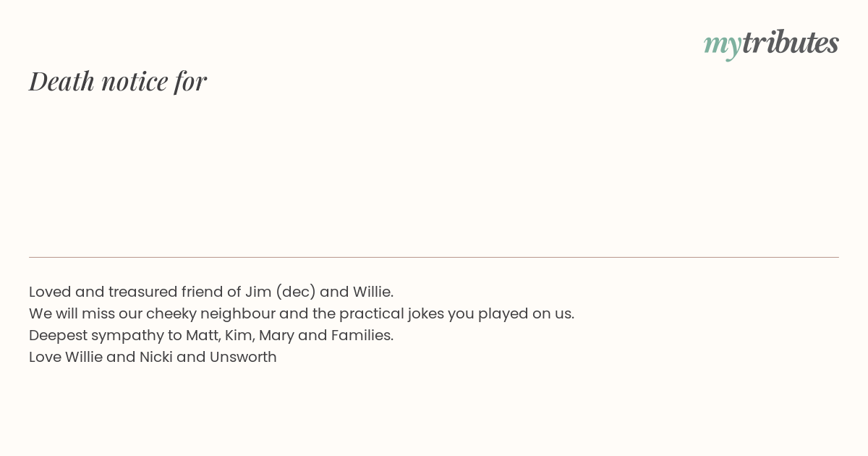Click the "Death notice for" heading
The width and height of the screenshot is (868, 456).
tap(118, 81)
